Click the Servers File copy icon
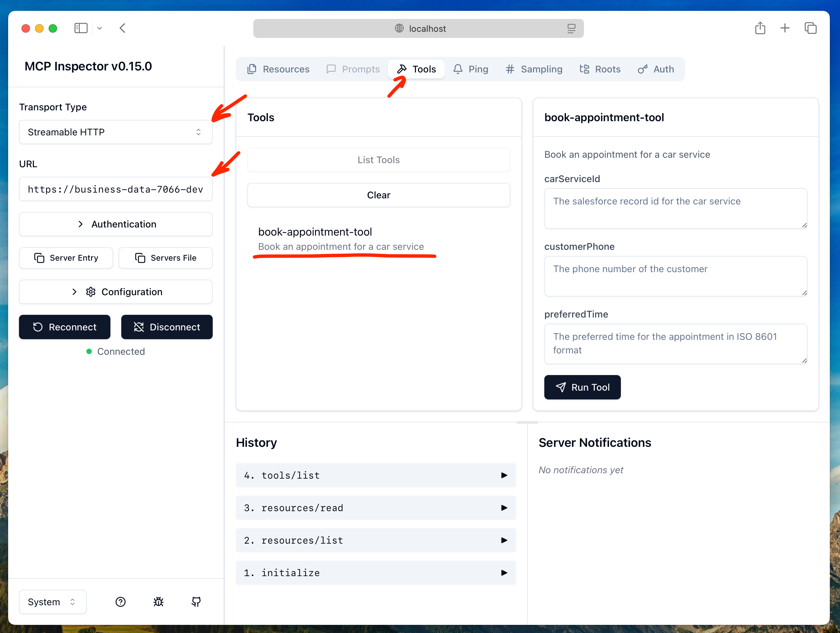The height and width of the screenshot is (633, 840). [140, 258]
